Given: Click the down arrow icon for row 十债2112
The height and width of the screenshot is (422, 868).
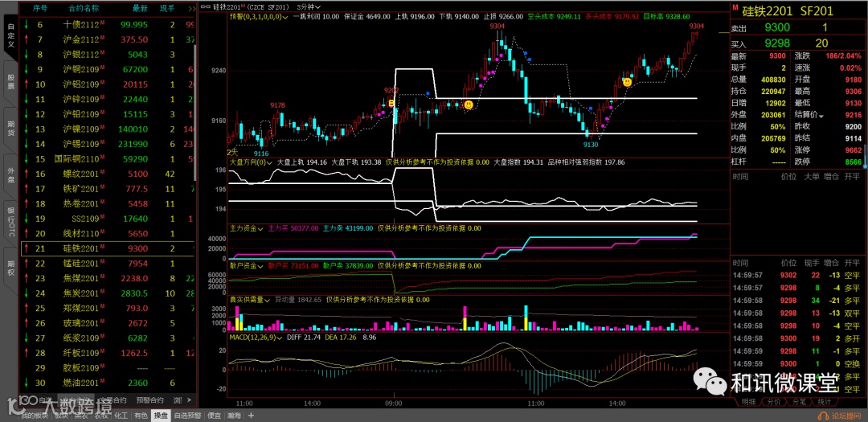Looking at the screenshot, I should coord(26,24).
